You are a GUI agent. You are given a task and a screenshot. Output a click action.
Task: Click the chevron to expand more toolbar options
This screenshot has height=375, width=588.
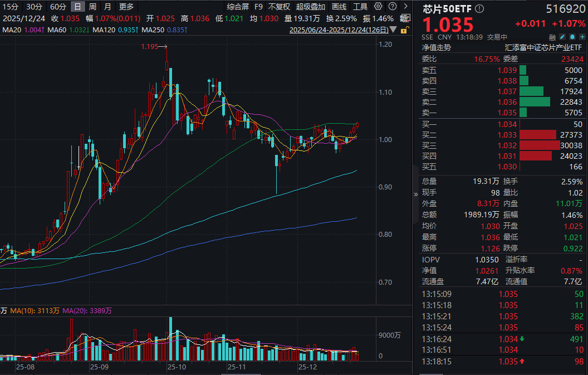point(406,7)
